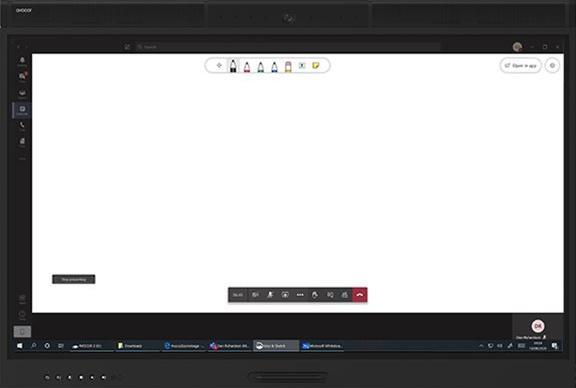Select the red pen tool
The height and width of the screenshot is (388, 576).
pyautogui.click(x=247, y=66)
